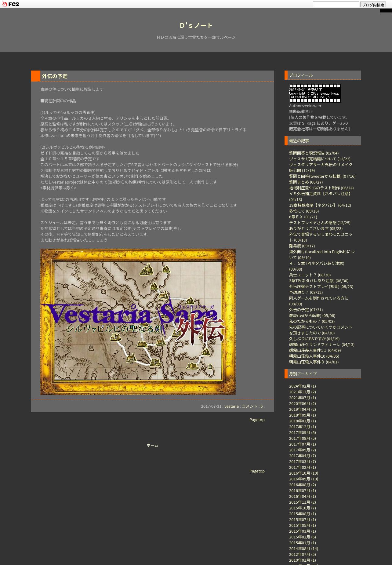Open 2024年02月 (1) archive
Image resolution: width=392 pixels, height=565 pixels.
click(x=303, y=386)
